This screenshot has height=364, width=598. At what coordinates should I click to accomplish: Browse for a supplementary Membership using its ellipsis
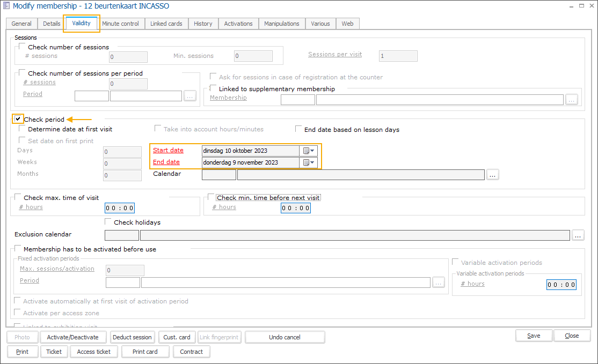pos(571,99)
